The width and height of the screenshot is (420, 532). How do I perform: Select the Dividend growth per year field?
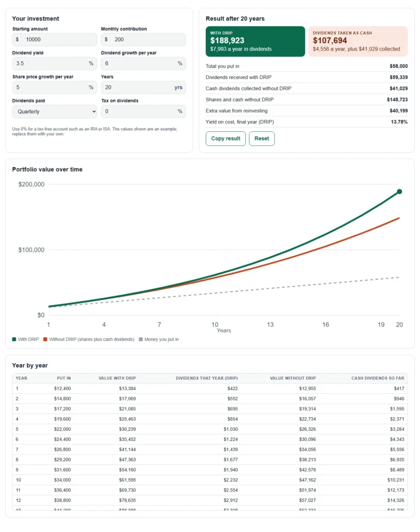pos(143,63)
